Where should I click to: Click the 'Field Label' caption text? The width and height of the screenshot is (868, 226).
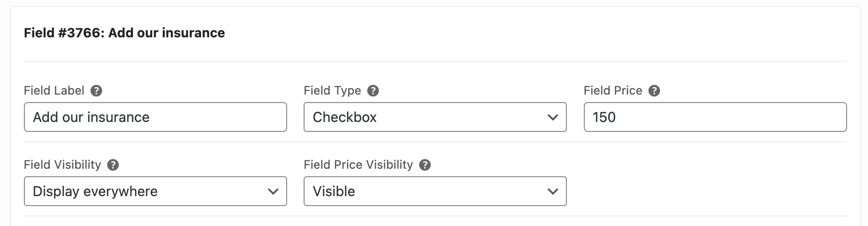point(54,91)
